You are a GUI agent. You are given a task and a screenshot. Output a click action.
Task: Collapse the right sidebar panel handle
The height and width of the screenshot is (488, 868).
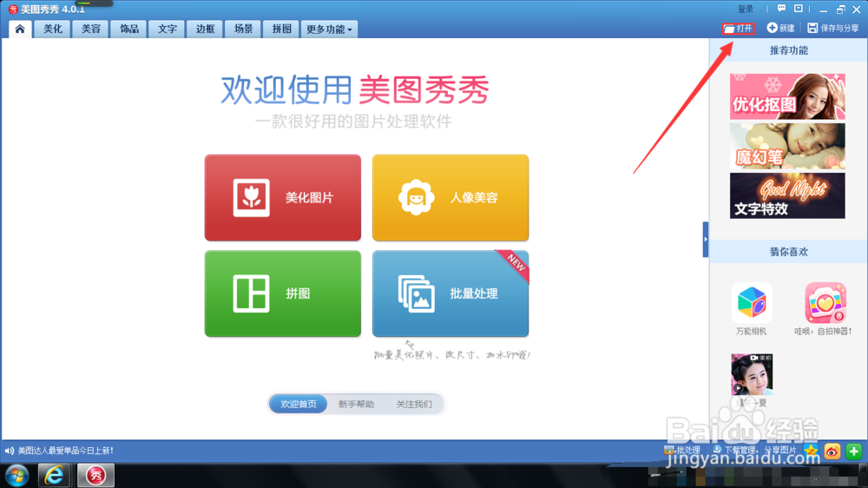click(x=705, y=240)
